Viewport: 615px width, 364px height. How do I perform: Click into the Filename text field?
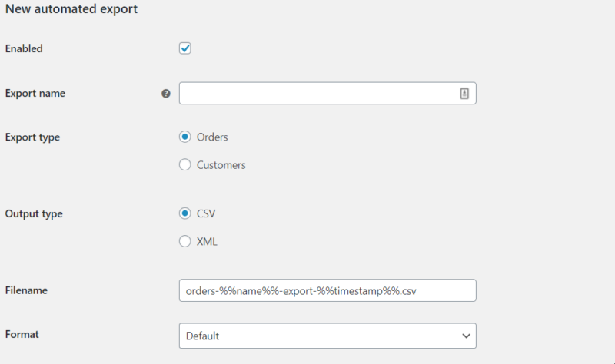tap(327, 290)
